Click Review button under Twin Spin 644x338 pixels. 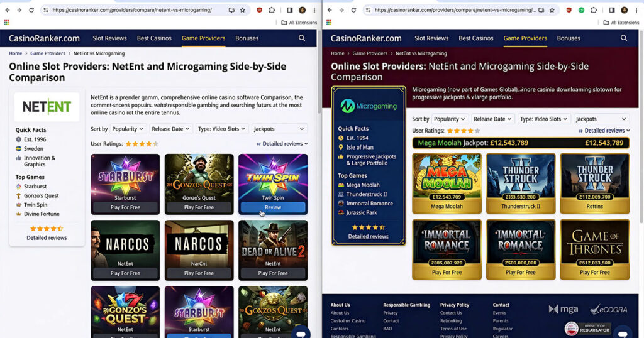pos(273,207)
